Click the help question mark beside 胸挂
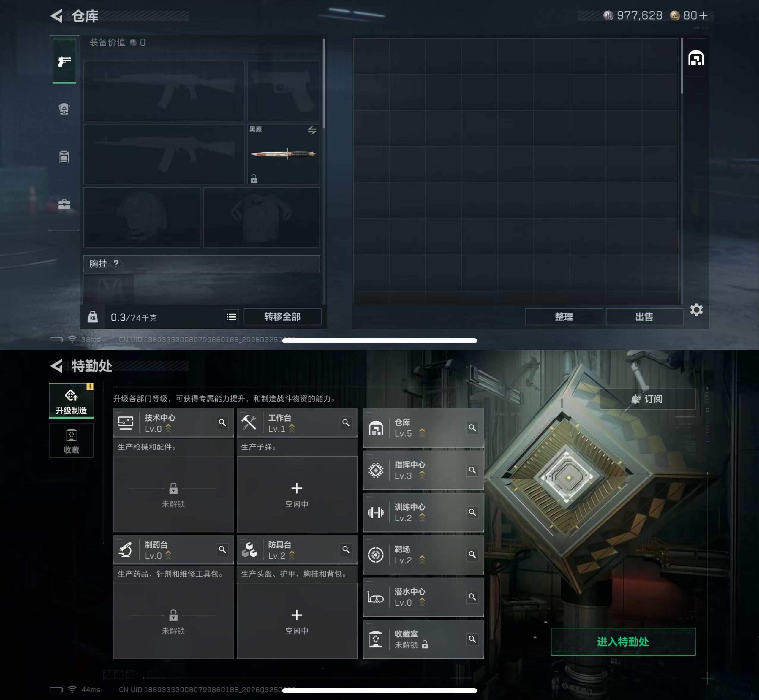This screenshot has height=700, width=759. [x=116, y=264]
